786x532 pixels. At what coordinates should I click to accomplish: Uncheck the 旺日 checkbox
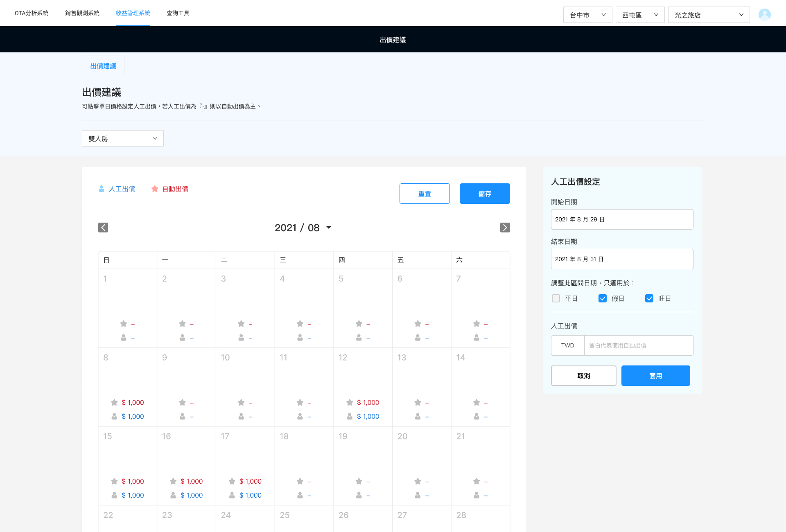coord(649,298)
